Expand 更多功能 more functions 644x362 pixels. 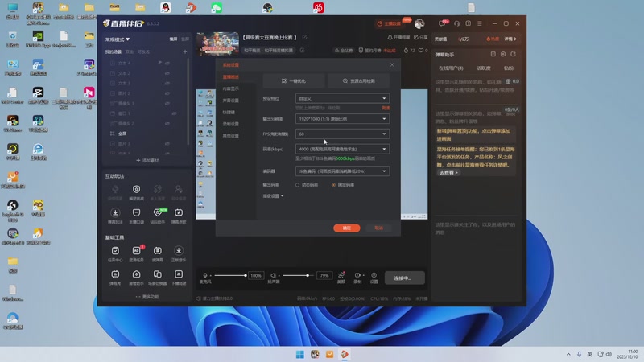147,296
